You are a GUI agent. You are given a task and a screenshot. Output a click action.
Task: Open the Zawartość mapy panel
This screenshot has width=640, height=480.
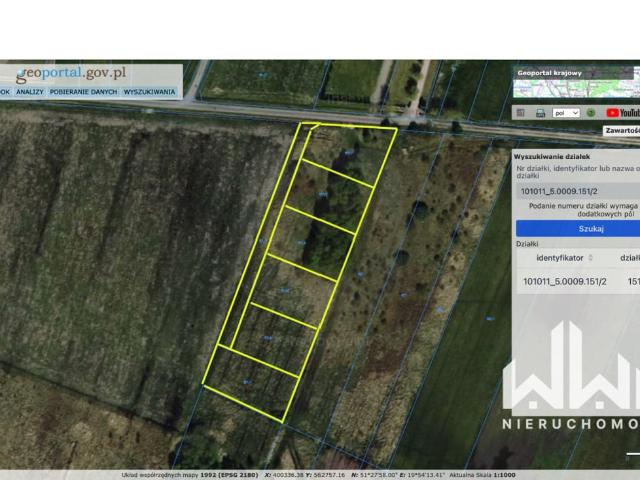622,130
